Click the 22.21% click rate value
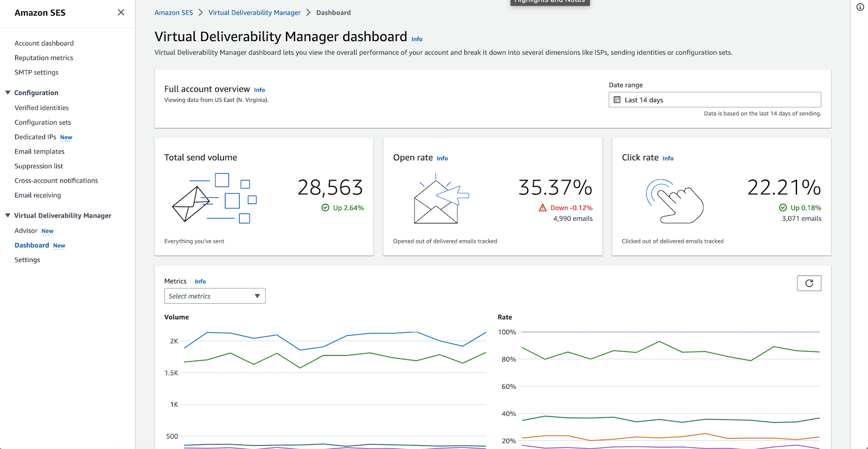The height and width of the screenshot is (449, 868). 784,188
